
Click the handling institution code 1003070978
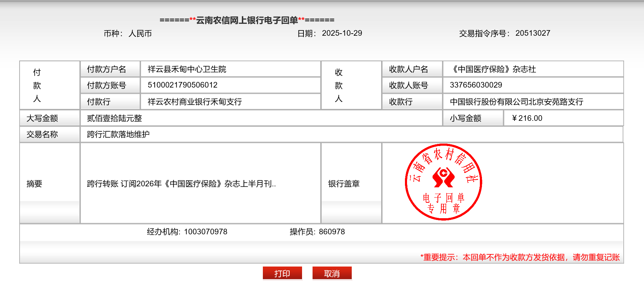[x=205, y=232]
